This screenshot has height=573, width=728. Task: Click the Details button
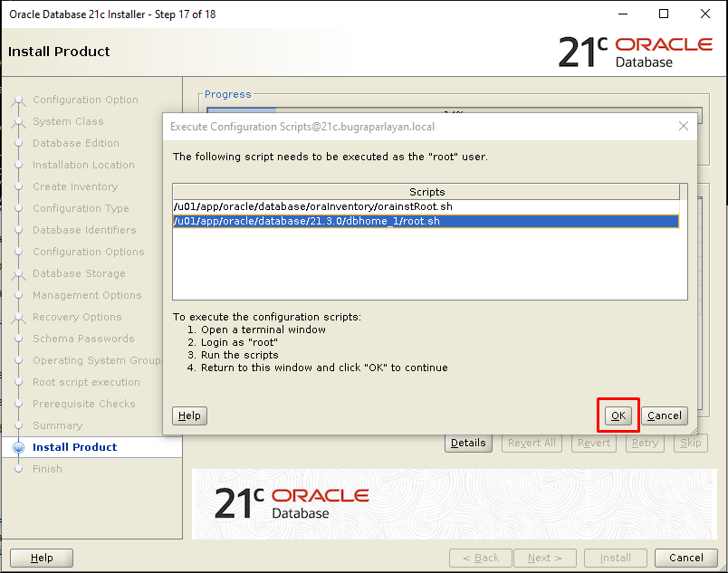tap(468, 443)
